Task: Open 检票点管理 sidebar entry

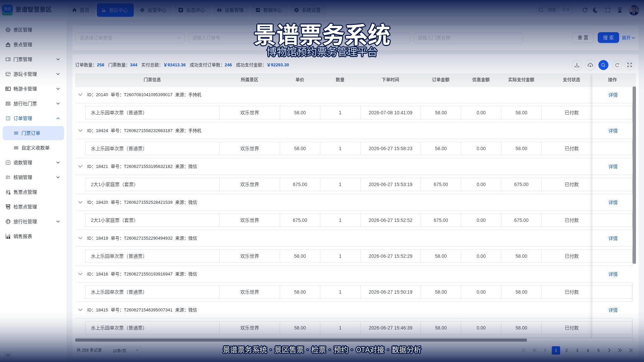Action: pyautogui.click(x=33, y=207)
